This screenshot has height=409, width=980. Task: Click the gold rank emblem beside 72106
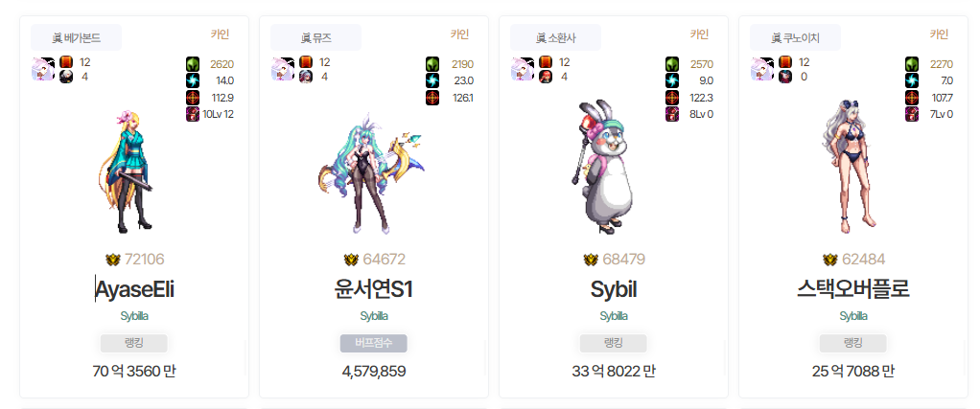pos(112,260)
